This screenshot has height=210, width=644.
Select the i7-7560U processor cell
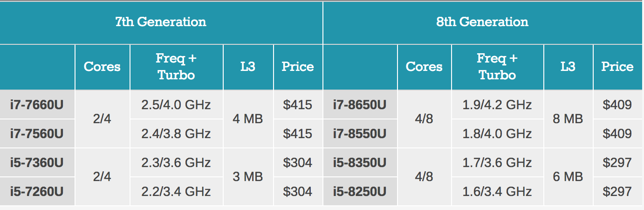[x=37, y=134]
